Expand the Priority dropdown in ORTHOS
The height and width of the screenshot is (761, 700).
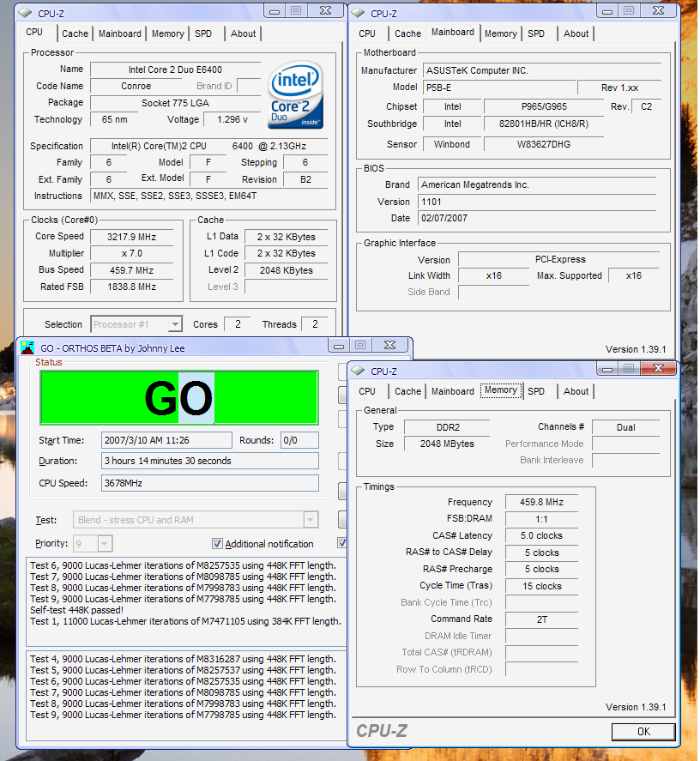(x=105, y=544)
